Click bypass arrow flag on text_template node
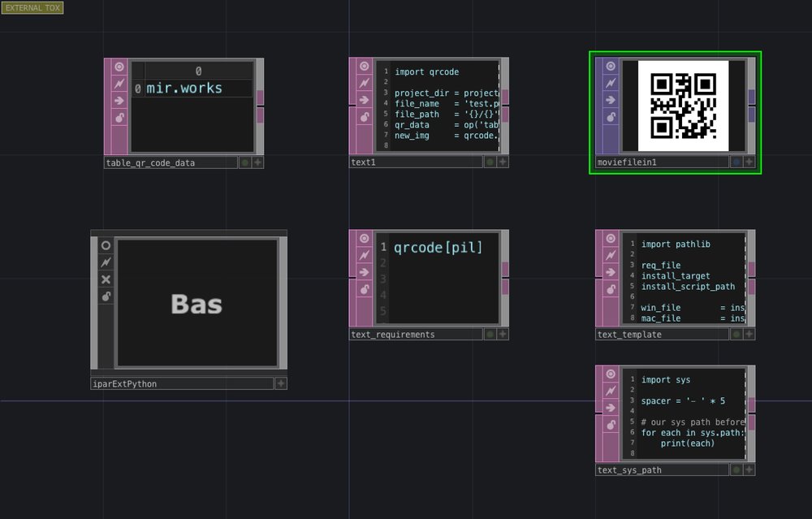Image resolution: width=812 pixels, height=519 pixels. (610, 273)
